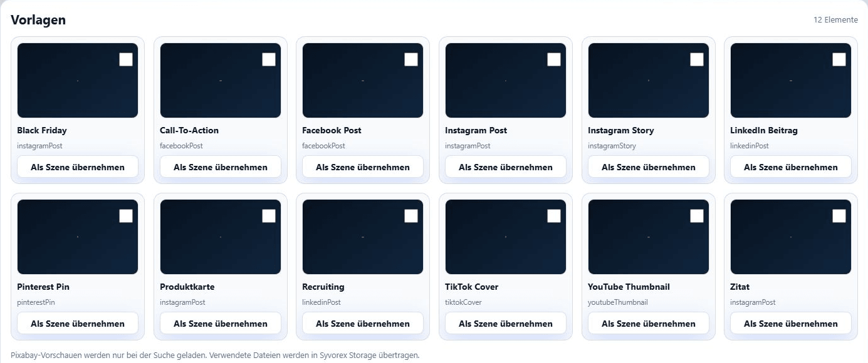Mark the TikTok Cover template checkbox
Image resolution: width=868 pixels, height=363 pixels.
click(x=554, y=216)
